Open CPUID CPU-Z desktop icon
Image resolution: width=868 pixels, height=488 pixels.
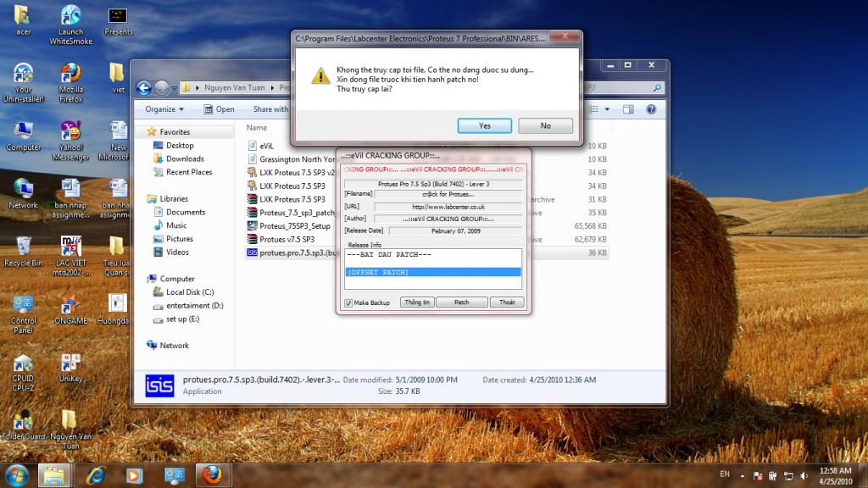pyautogui.click(x=23, y=372)
